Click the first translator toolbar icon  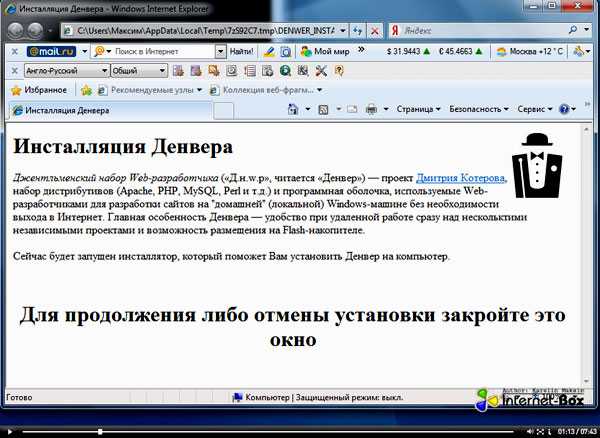pyautogui.click(x=178, y=71)
